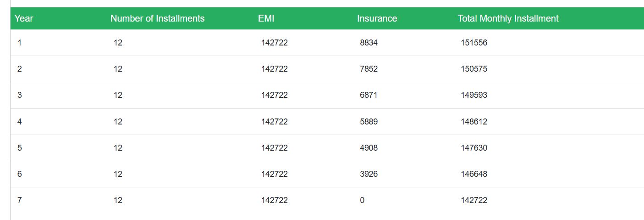Select the insurance value 8834
Viewport: 644px width, 220px height.
click(369, 43)
